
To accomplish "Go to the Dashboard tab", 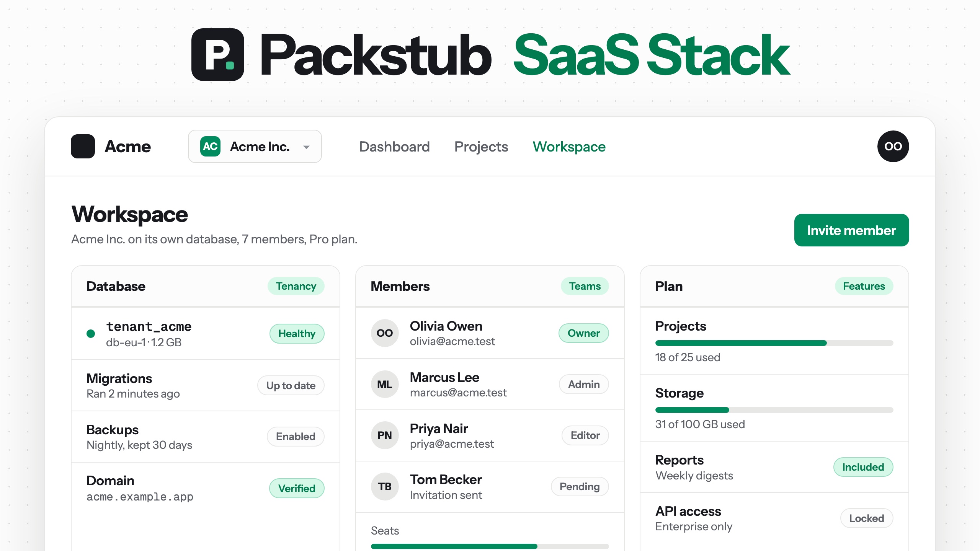I will tap(394, 147).
